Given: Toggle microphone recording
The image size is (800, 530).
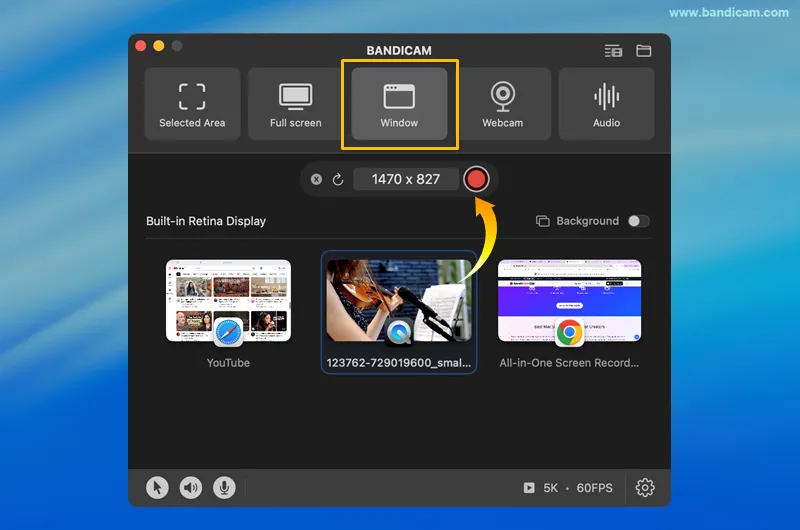Looking at the screenshot, I should point(224,488).
